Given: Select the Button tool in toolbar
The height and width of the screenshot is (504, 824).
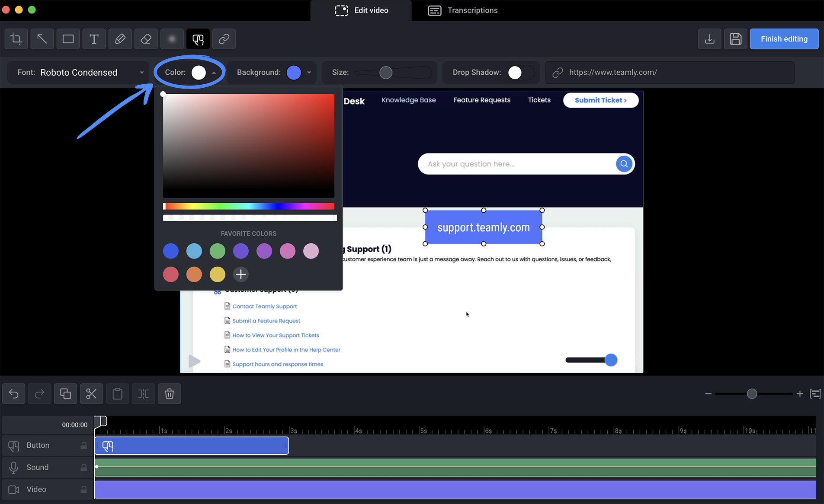Looking at the screenshot, I should point(198,39).
